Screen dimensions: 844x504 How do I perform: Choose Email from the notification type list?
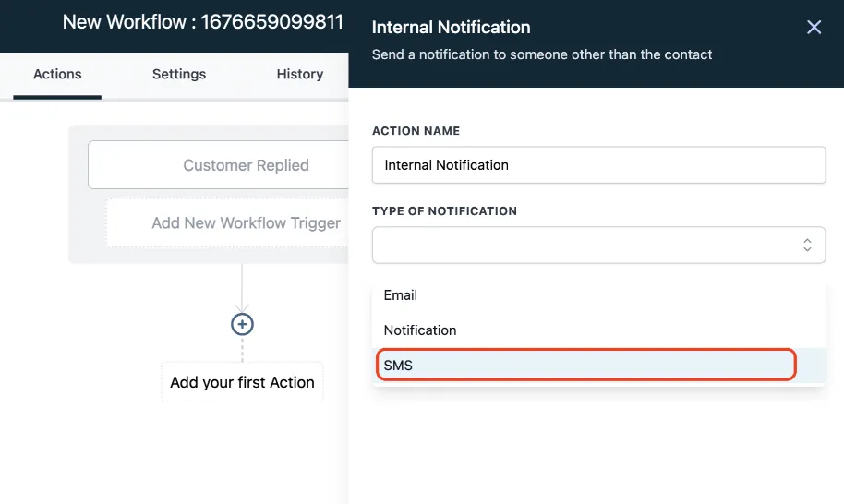click(x=401, y=295)
